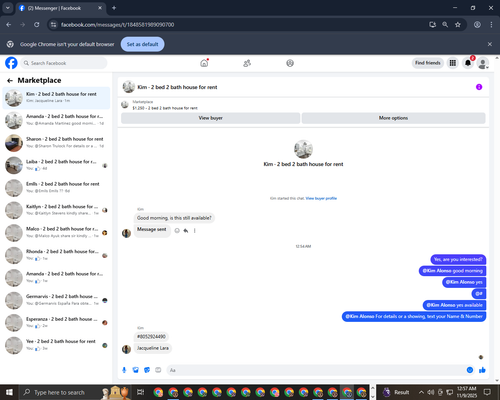This screenshot has width=500, height=400.
Task: View site information icon in address bar
Action: coord(53,25)
